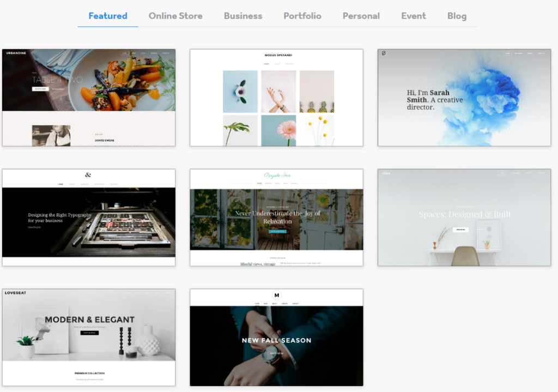Viewport: 558px width, 392px height.
Task: Go to the Portfolio tab
Action: [x=302, y=16]
